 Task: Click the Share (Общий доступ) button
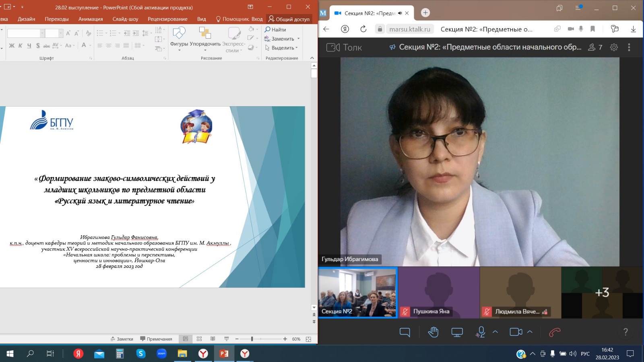point(289,19)
